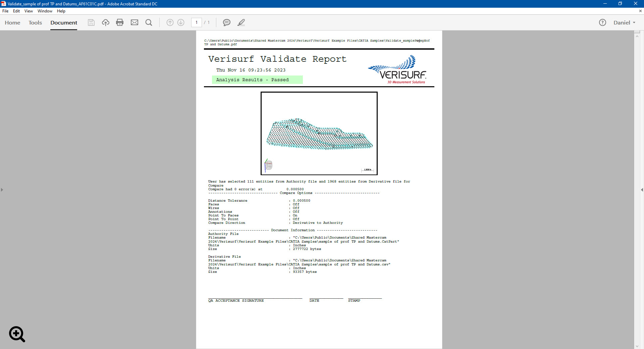The width and height of the screenshot is (644, 349).
Task: Select the Fill & Sign pen icon
Action: click(241, 22)
